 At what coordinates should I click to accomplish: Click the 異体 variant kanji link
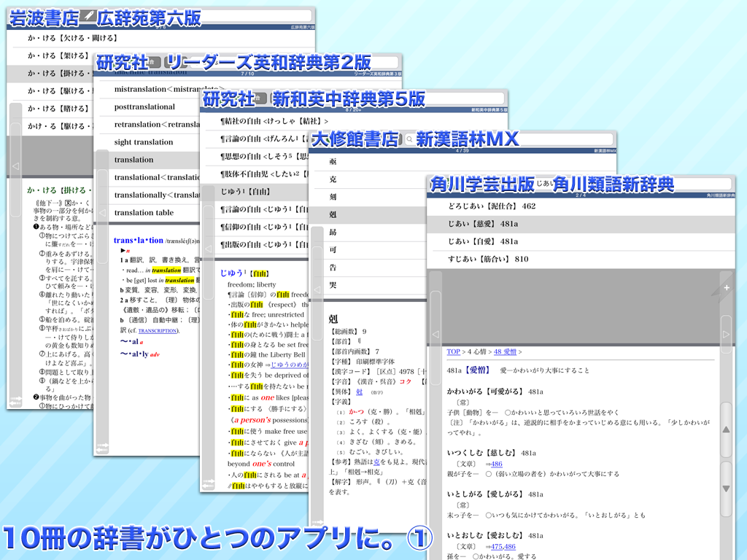pos(359,392)
